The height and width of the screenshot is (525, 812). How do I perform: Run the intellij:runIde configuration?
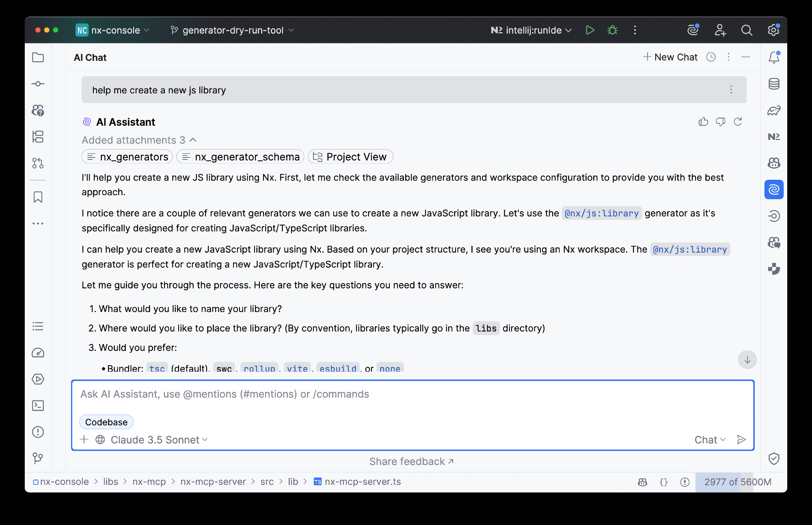tap(590, 30)
